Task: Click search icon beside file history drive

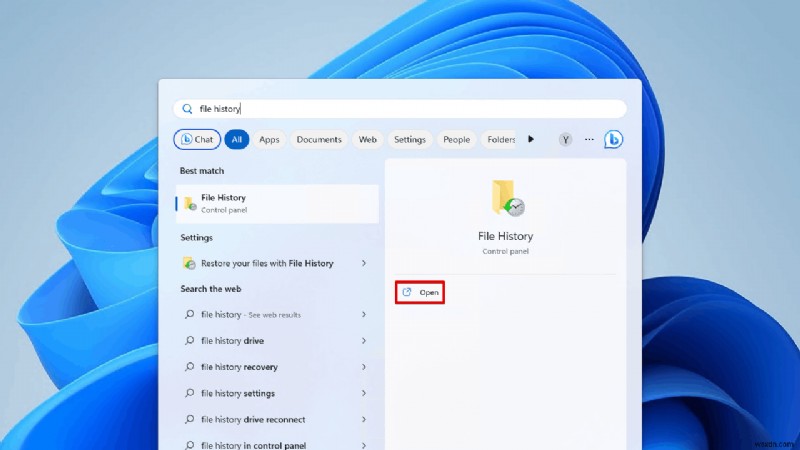Action: (189, 340)
